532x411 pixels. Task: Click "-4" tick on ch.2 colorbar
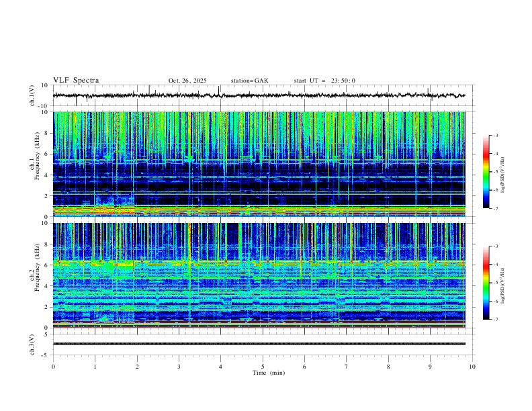click(x=495, y=265)
